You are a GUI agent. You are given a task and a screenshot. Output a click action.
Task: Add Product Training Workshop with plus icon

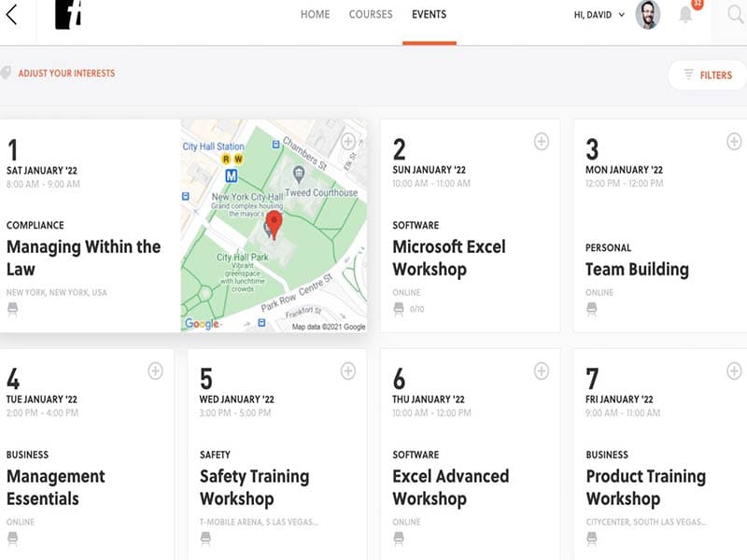(734, 371)
